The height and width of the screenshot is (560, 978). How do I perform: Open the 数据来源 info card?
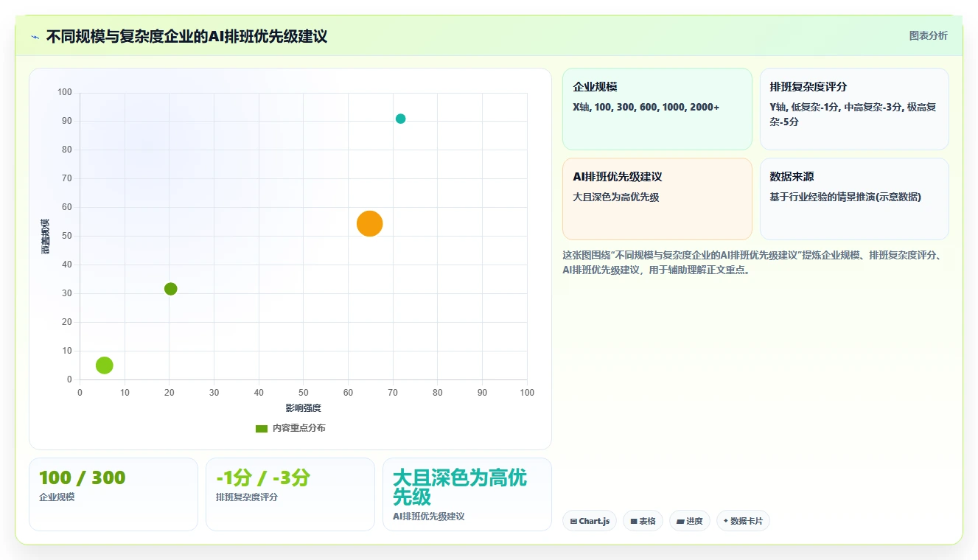(x=854, y=199)
